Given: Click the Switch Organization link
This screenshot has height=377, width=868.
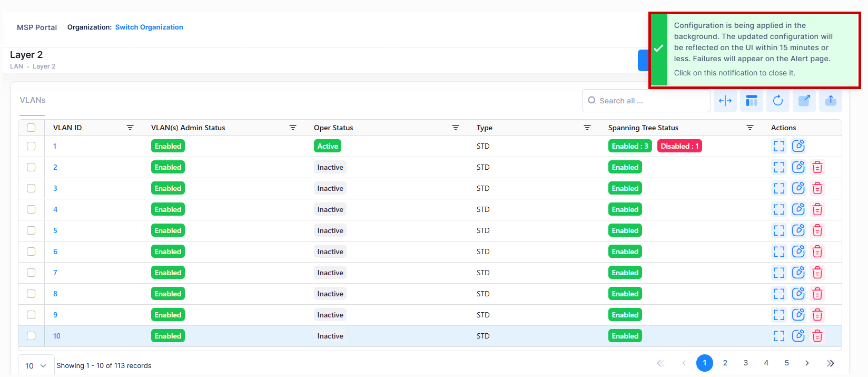Looking at the screenshot, I should [x=149, y=27].
